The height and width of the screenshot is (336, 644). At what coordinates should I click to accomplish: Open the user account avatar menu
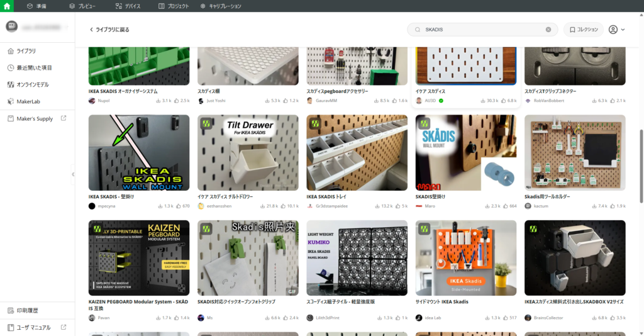tap(613, 30)
